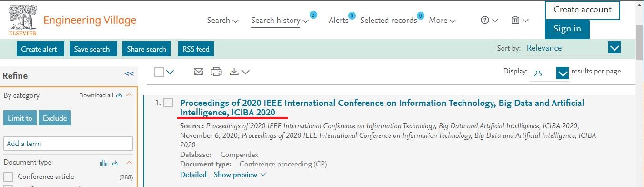The height and width of the screenshot is (187, 644).
Task: Show the Document type bar chart icon
Action: pos(103,163)
